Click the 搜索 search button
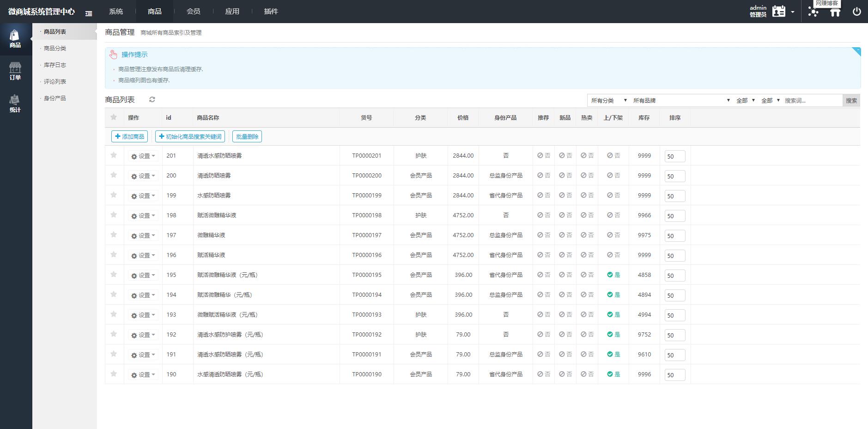 [851, 100]
